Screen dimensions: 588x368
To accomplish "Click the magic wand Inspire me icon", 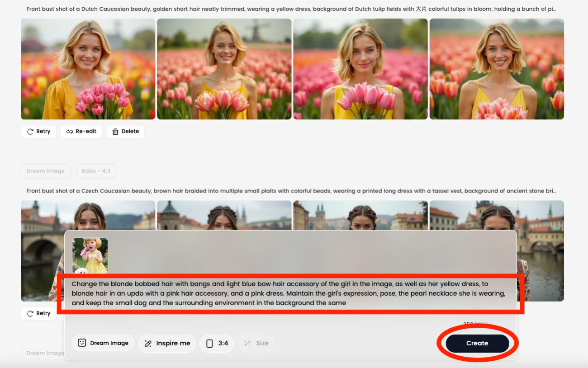I will 148,344.
